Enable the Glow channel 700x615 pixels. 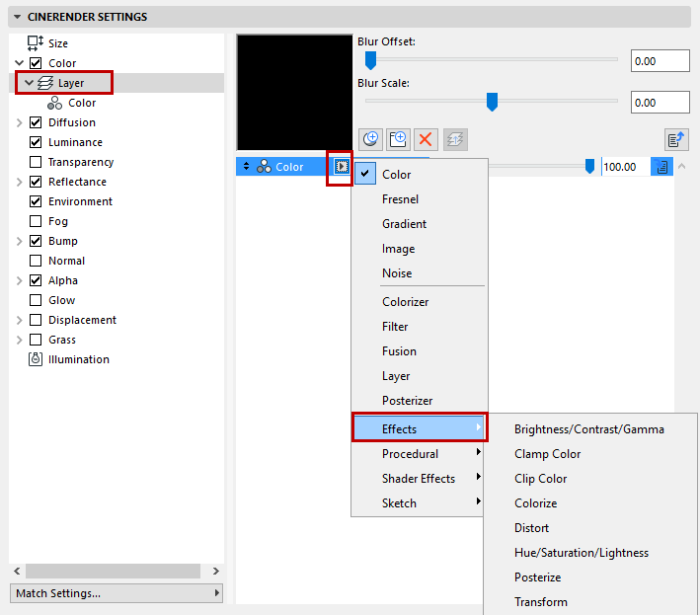coord(36,300)
